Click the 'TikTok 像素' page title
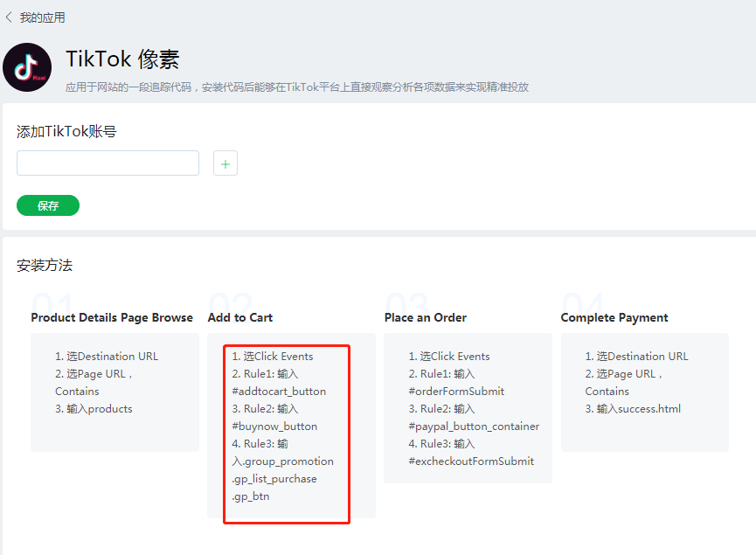Screen dimensions: 756x555 pos(122,59)
